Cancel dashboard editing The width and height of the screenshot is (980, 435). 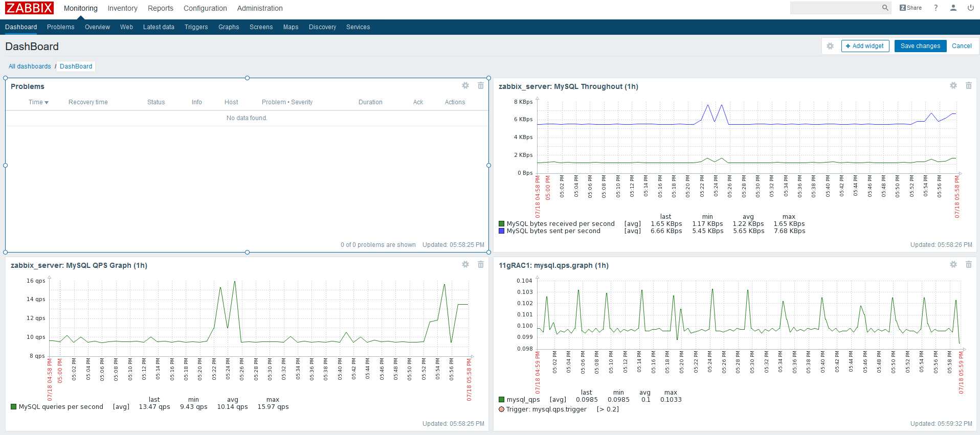(x=962, y=46)
